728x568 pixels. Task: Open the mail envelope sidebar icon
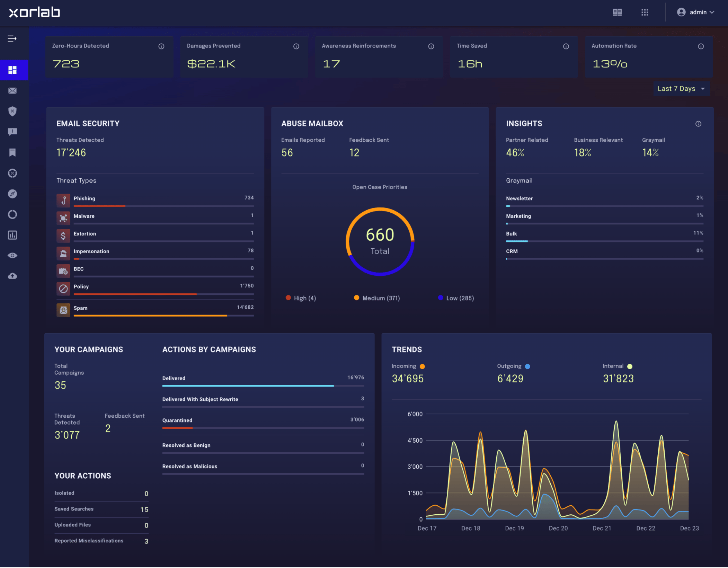[x=12, y=91]
